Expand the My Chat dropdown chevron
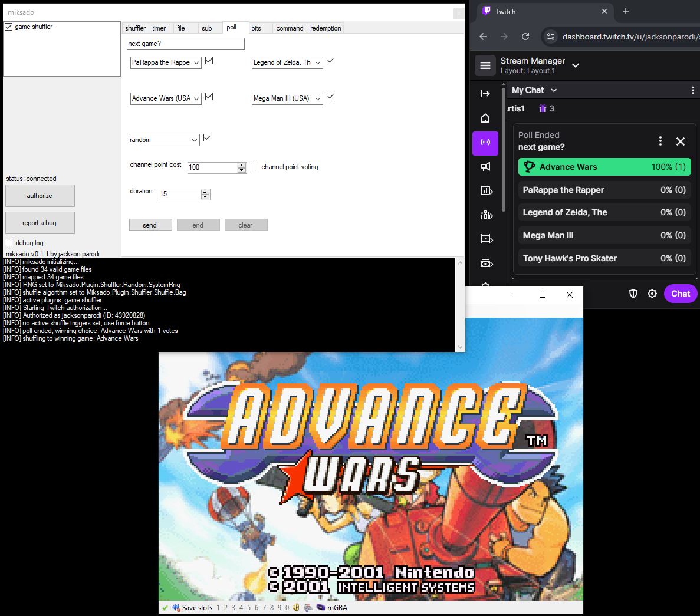The image size is (700, 616). click(x=554, y=90)
